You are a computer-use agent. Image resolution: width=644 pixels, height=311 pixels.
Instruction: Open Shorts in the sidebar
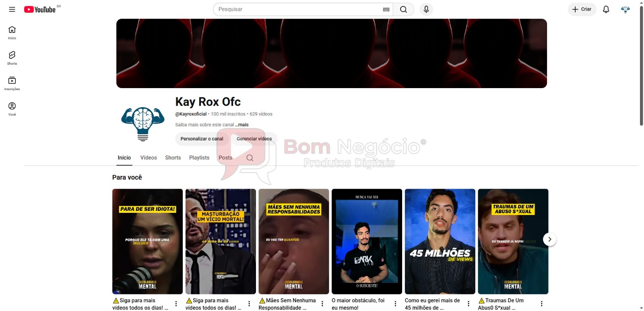pyautogui.click(x=12, y=58)
